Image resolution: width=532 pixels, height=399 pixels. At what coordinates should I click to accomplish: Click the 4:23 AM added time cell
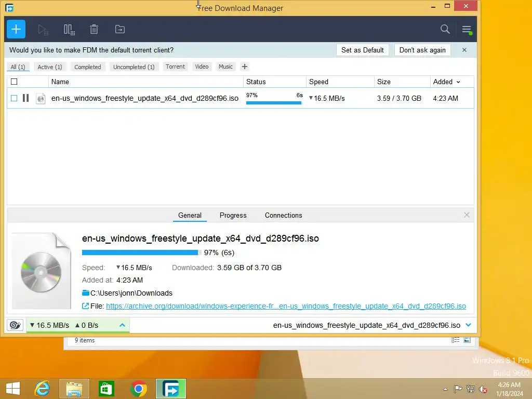tap(445, 98)
